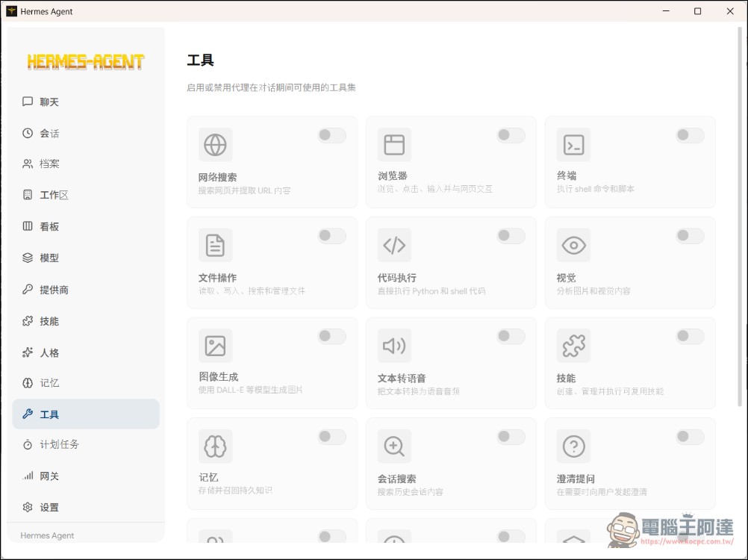
Task: Click the 网络搜索 card title
Action: pyautogui.click(x=217, y=177)
